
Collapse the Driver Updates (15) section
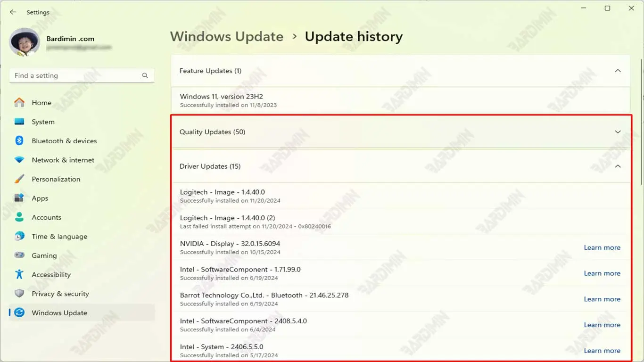point(618,166)
